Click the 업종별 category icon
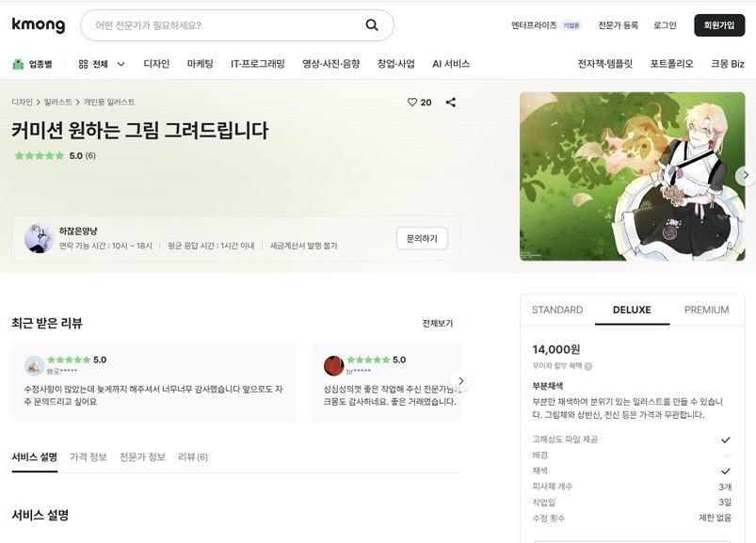The image size is (756, 543). point(18,64)
